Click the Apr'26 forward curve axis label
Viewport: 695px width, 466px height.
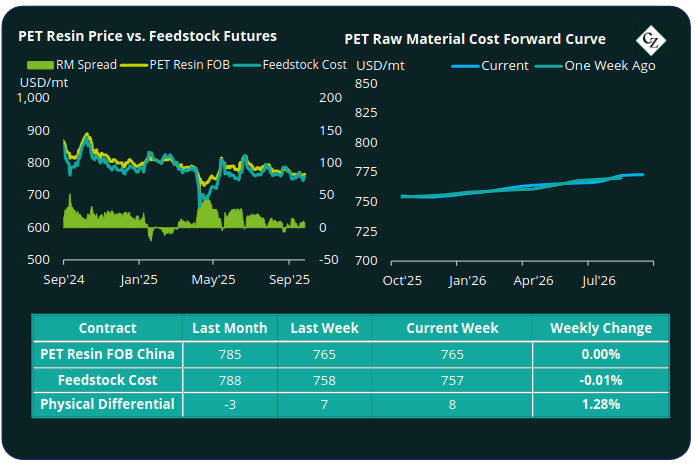point(532,280)
